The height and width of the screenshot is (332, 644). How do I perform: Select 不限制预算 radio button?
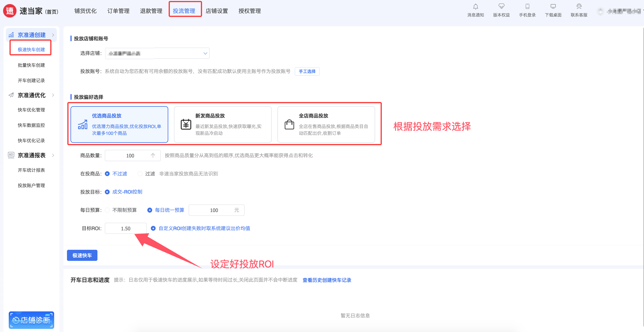tap(107, 210)
